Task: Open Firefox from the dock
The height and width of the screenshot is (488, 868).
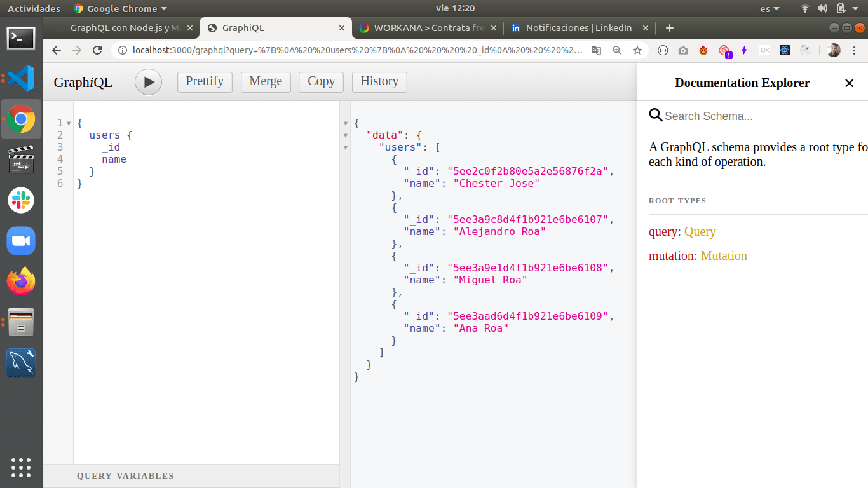Action: pos(21,281)
